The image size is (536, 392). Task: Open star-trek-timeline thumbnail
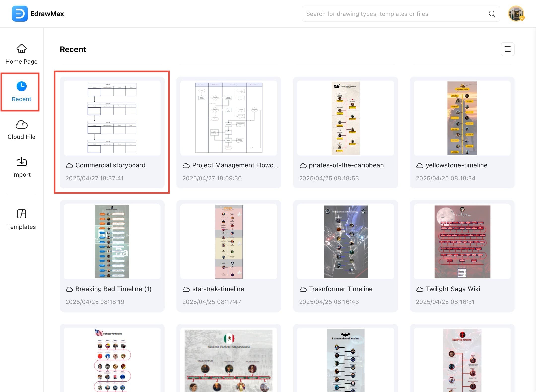click(x=229, y=242)
